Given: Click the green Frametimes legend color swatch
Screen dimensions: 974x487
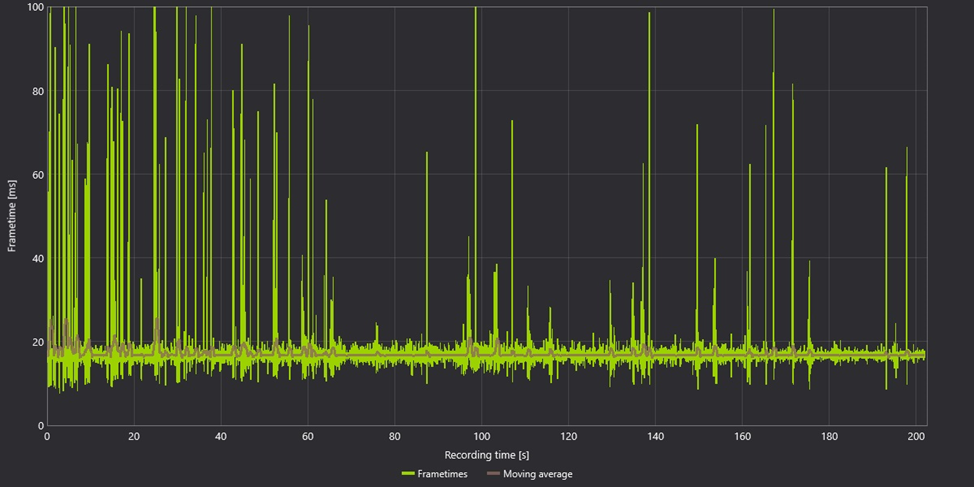Looking at the screenshot, I should click(x=407, y=474).
